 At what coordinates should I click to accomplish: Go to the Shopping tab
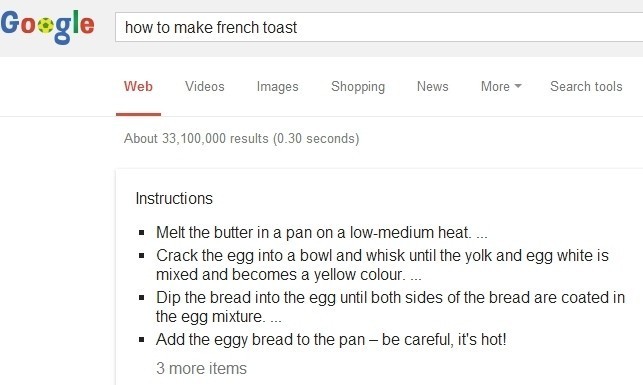tap(358, 87)
